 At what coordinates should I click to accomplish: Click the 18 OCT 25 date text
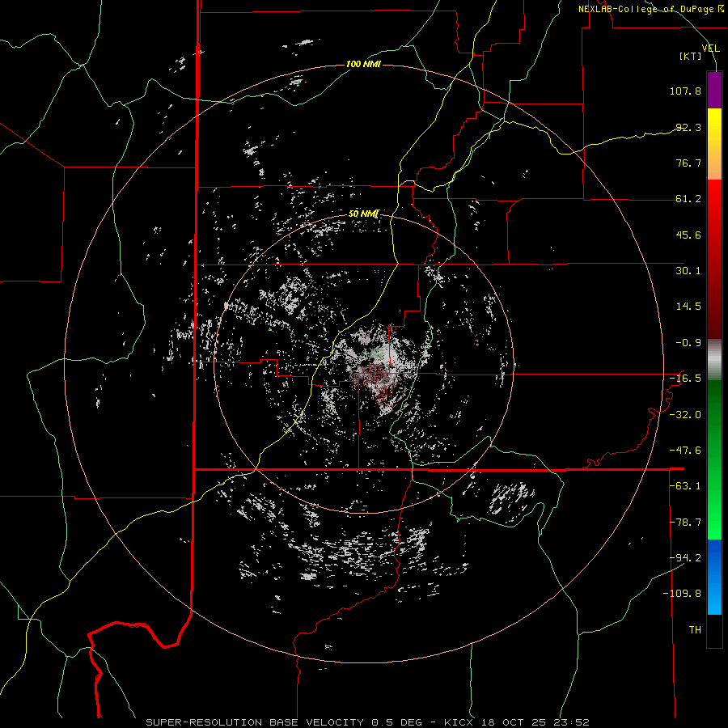click(x=514, y=722)
